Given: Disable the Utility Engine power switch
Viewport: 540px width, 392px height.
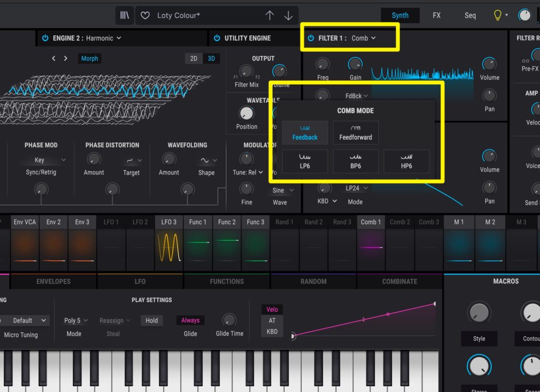Looking at the screenshot, I should [x=217, y=38].
